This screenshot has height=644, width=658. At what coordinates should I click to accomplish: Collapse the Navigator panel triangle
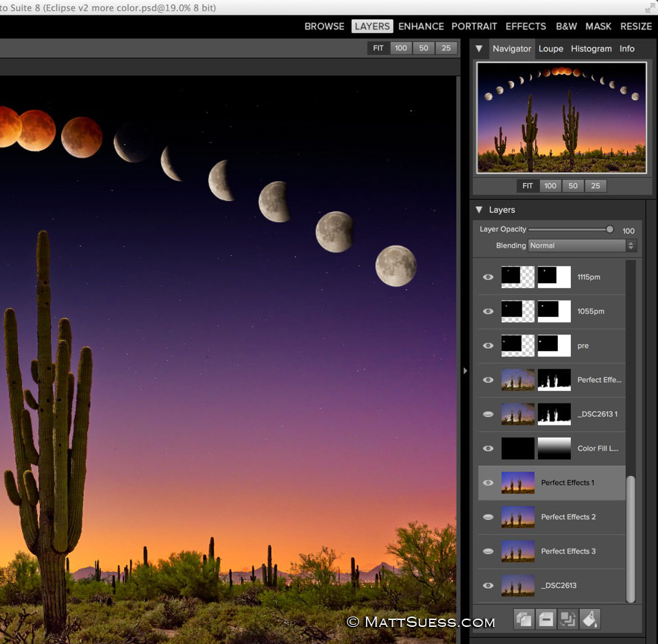pos(479,49)
